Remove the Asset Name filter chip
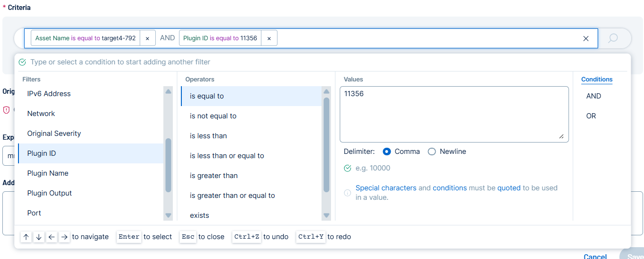The image size is (644, 259). point(147,38)
